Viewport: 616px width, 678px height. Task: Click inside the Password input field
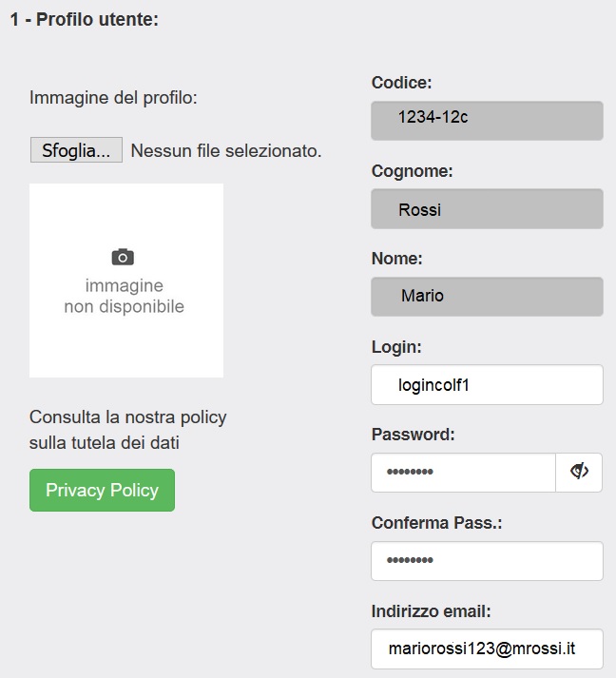tap(463, 473)
